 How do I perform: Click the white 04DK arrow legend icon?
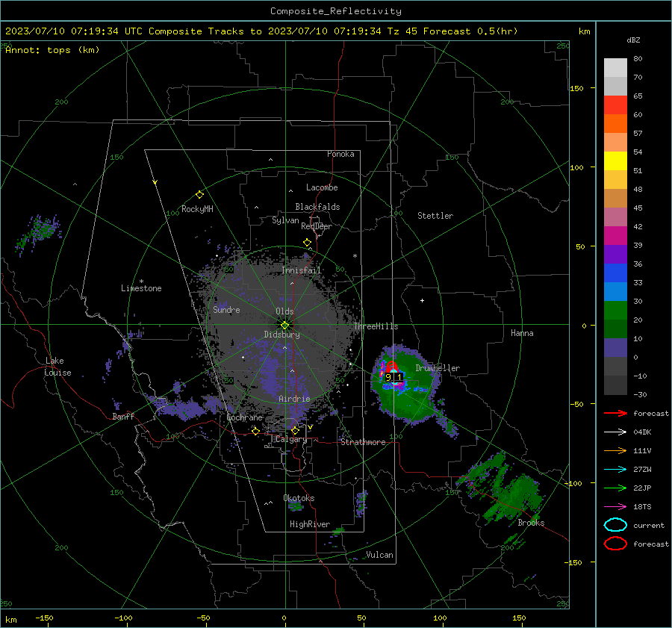(x=615, y=432)
